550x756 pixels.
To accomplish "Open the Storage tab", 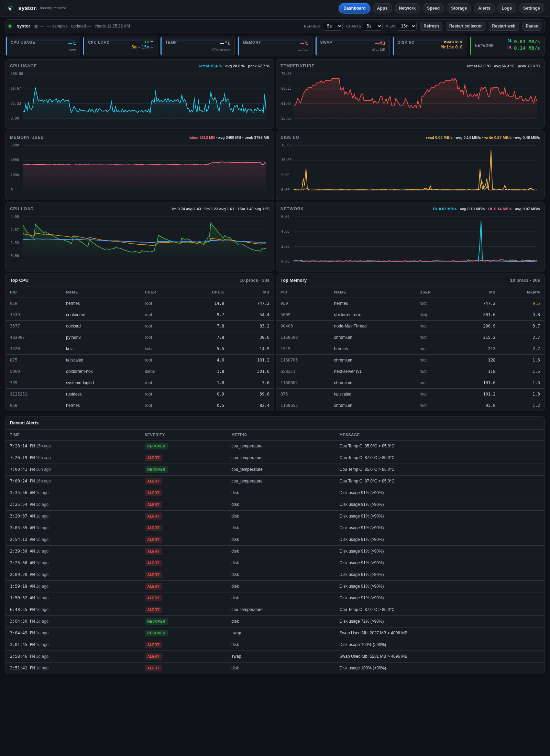I will [x=459, y=8].
